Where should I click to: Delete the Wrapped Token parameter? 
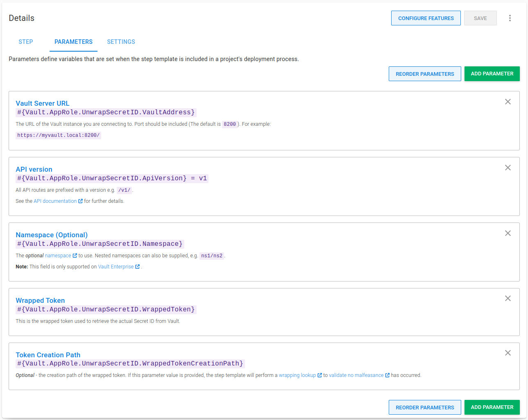point(508,299)
